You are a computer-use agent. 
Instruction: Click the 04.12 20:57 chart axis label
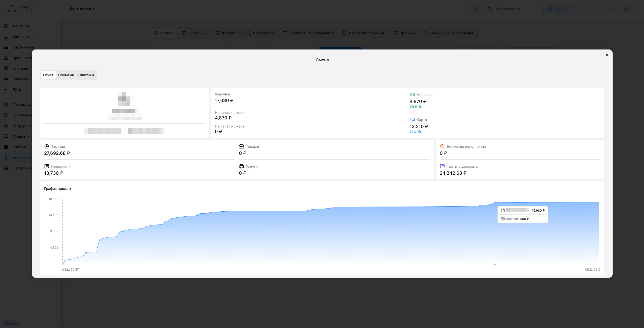tap(70, 270)
